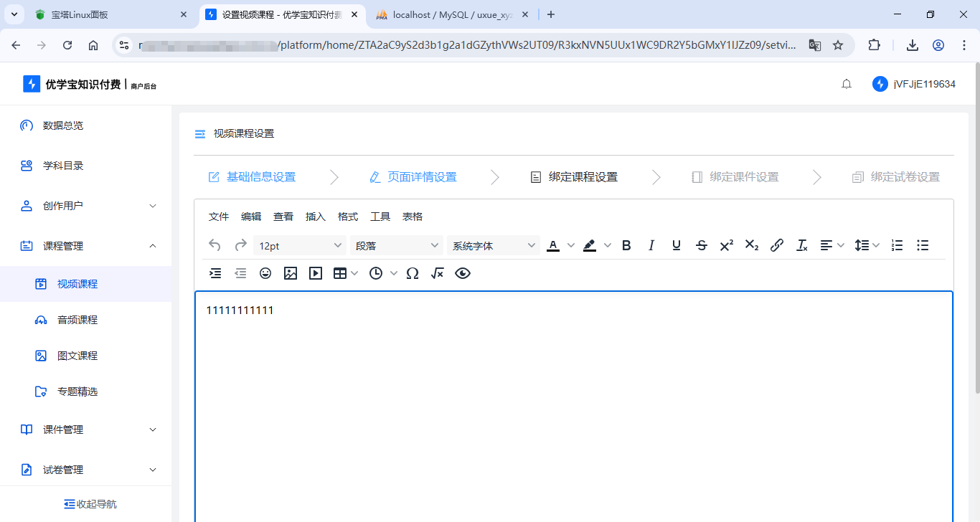This screenshot has width=980, height=522.
Task: Open the emoji picker
Action: coord(265,273)
